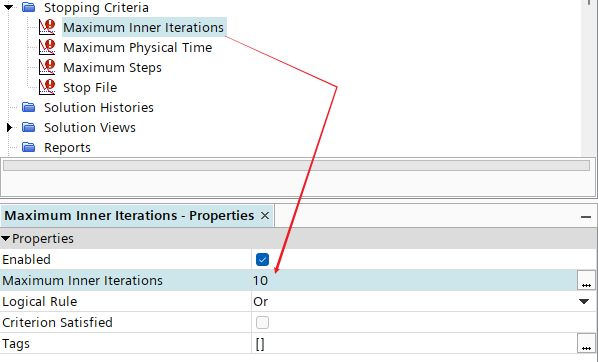Click the Maximum Steps criterion icon
The image size is (598, 362).
[x=47, y=67]
